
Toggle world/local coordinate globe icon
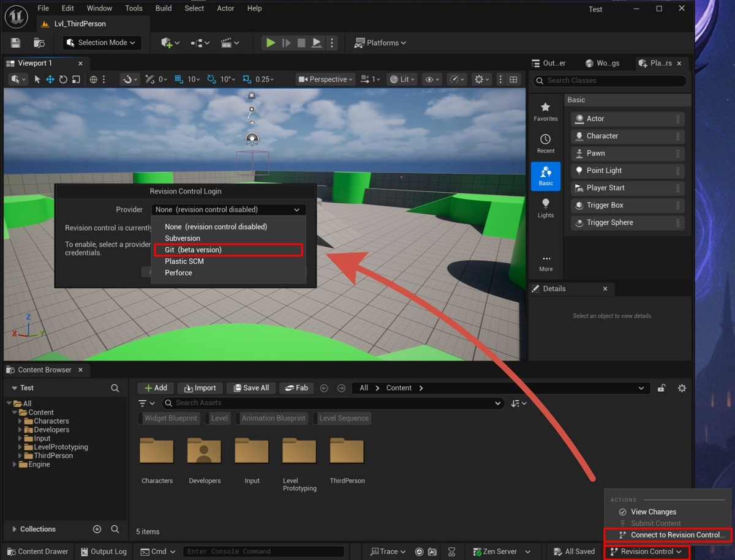pyautogui.click(x=94, y=80)
